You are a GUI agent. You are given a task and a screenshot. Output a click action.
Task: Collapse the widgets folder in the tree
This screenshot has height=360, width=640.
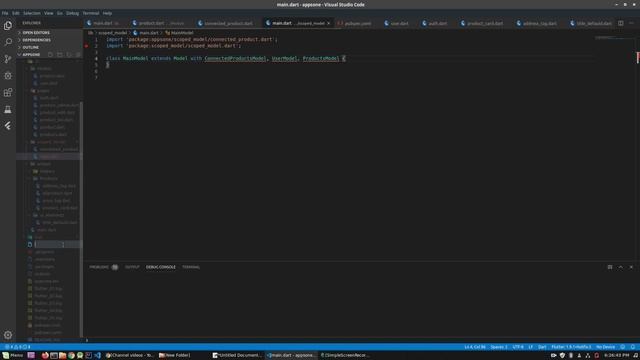pos(49,164)
